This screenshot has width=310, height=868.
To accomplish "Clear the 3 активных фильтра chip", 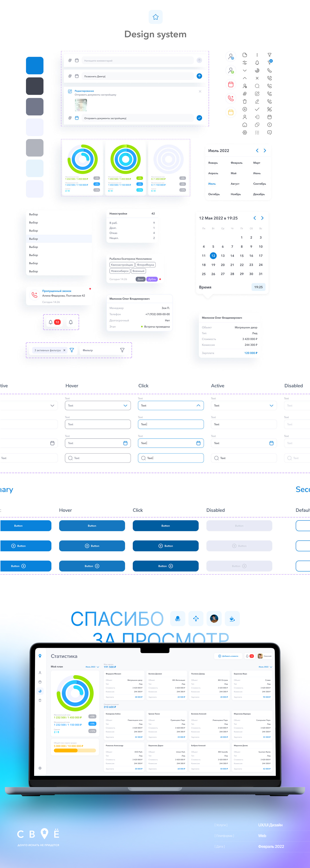I will tap(64, 350).
